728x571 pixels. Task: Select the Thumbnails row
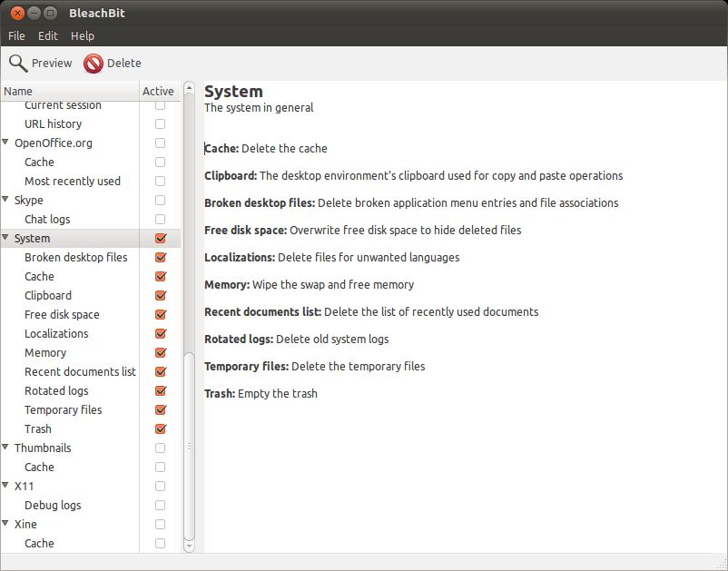point(91,448)
